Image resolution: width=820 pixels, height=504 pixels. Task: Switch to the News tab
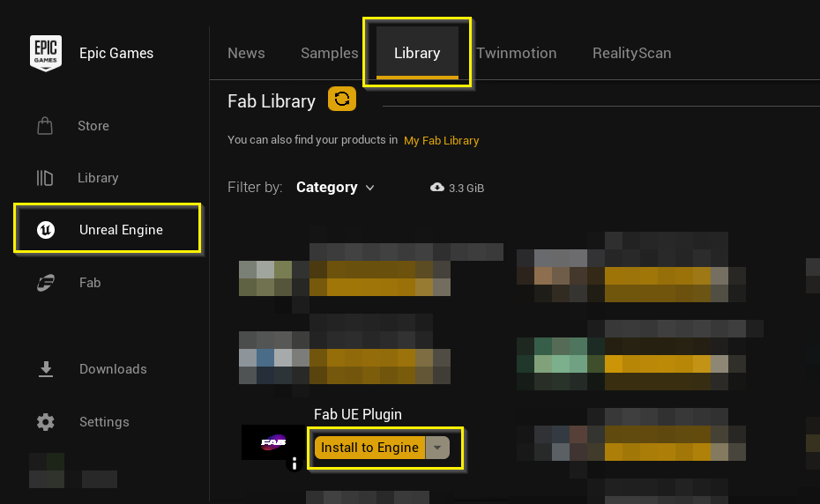[x=246, y=53]
